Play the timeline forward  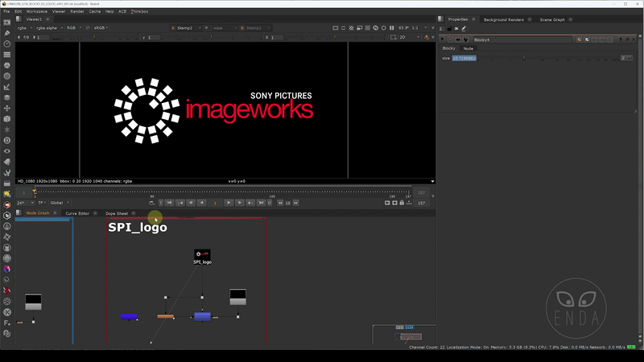tap(229, 203)
